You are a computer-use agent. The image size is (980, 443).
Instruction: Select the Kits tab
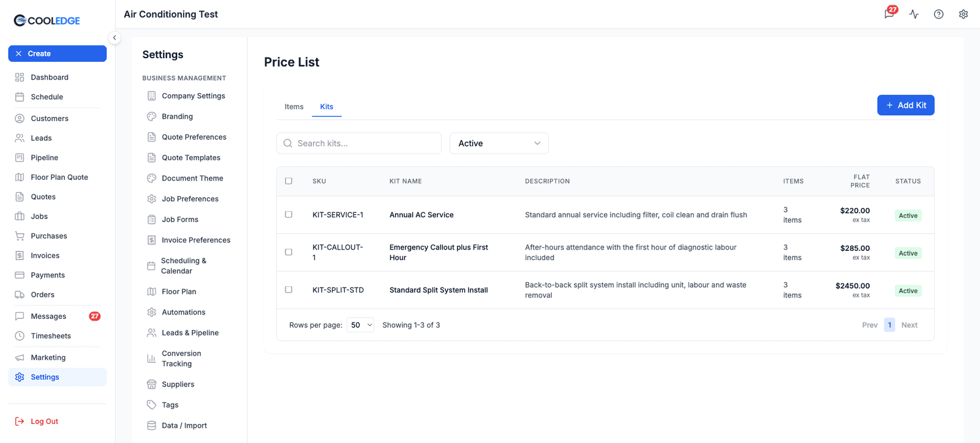pyautogui.click(x=326, y=106)
